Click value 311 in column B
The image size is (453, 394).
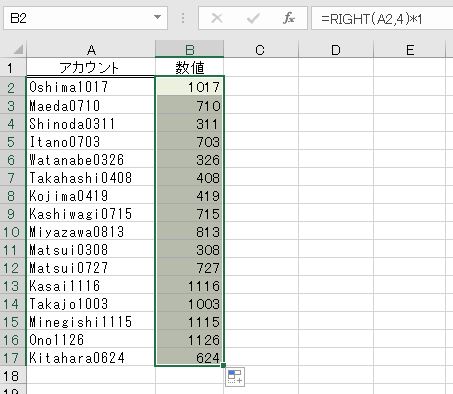pos(190,123)
